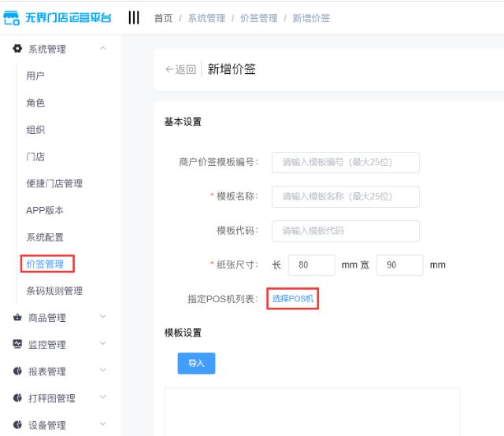Click the 系统管理 gear icon

tap(17, 50)
